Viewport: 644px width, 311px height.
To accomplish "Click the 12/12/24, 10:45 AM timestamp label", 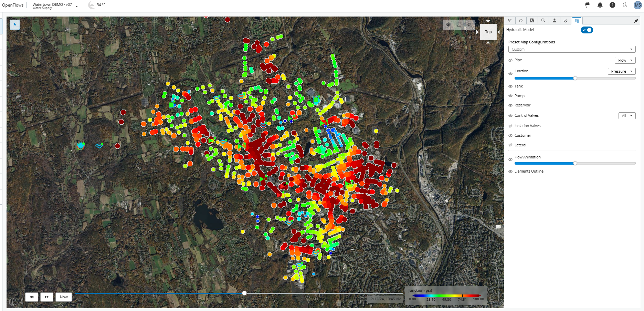I will click(x=385, y=299).
